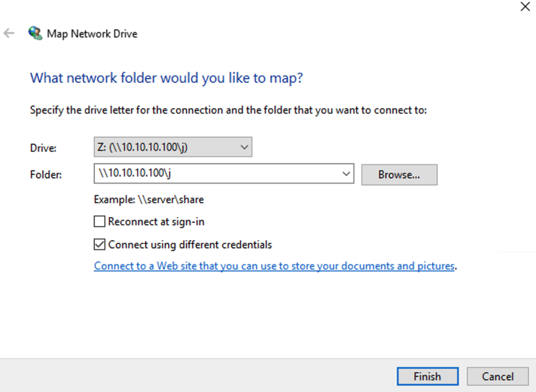
Task: Click Finish to map the drive
Action: pyautogui.click(x=428, y=376)
